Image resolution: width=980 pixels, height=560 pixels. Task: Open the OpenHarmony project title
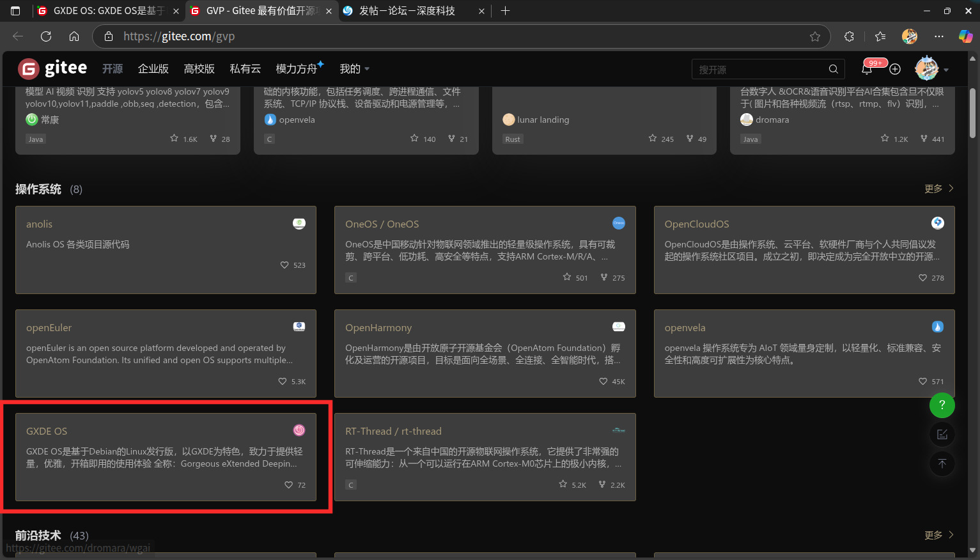tap(378, 327)
